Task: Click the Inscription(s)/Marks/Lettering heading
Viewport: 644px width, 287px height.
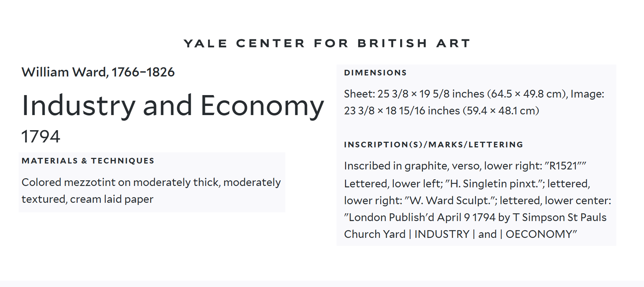Action: point(434,145)
